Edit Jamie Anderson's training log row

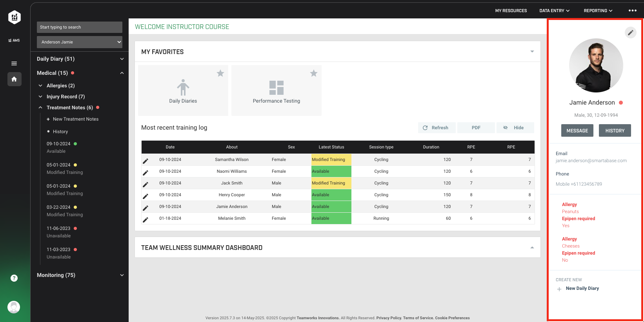tap(146, 208)
